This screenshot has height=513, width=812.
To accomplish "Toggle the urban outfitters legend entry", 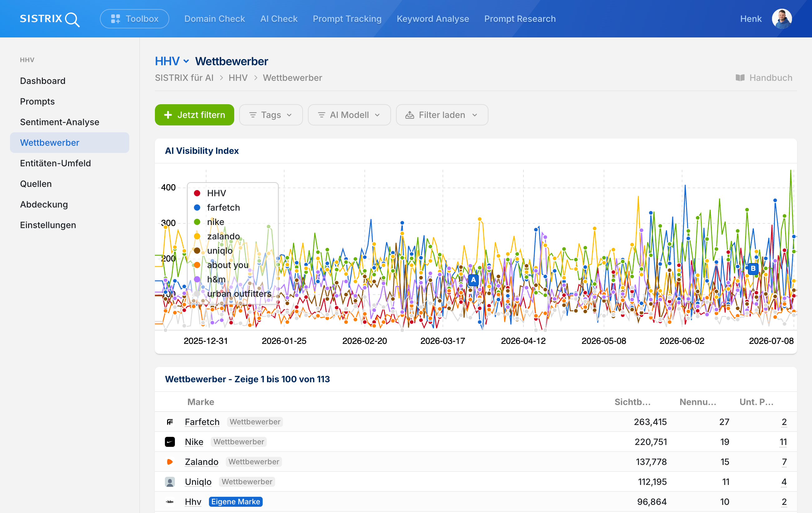I will coord(232,294).
